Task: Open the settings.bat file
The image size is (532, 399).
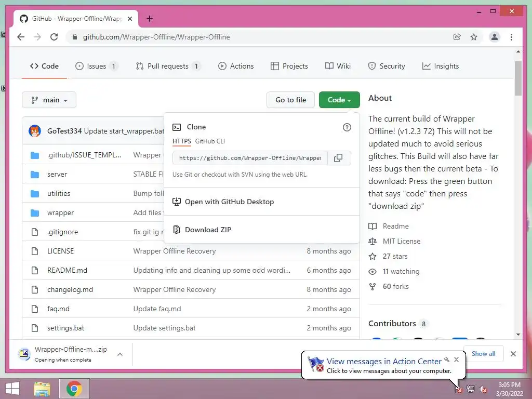Action: point(65,328)
